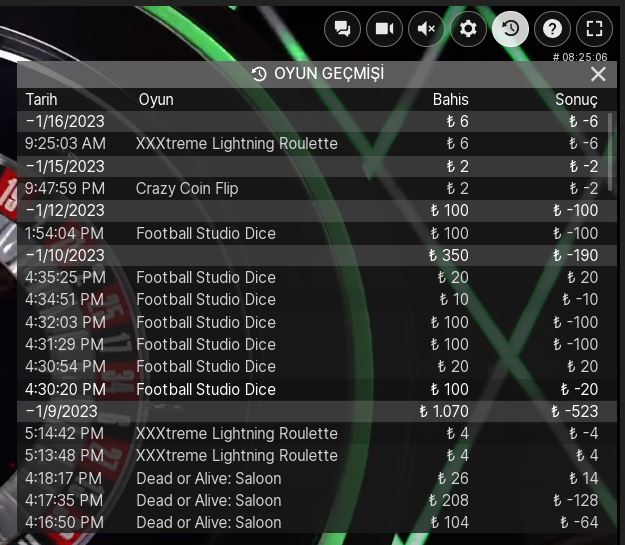The width and height of the screenshot is (625, 545).
Task: Collapse the 1/12/2023 date group
Action: pyautogui.click(x=317, y=211)
